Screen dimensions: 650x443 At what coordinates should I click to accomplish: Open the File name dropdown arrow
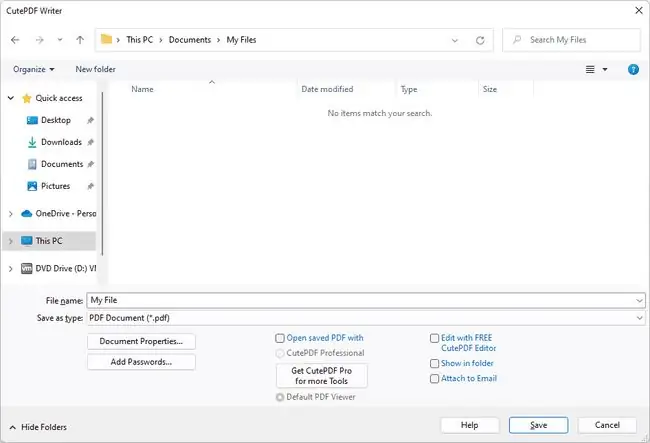[x=639, y=301]
